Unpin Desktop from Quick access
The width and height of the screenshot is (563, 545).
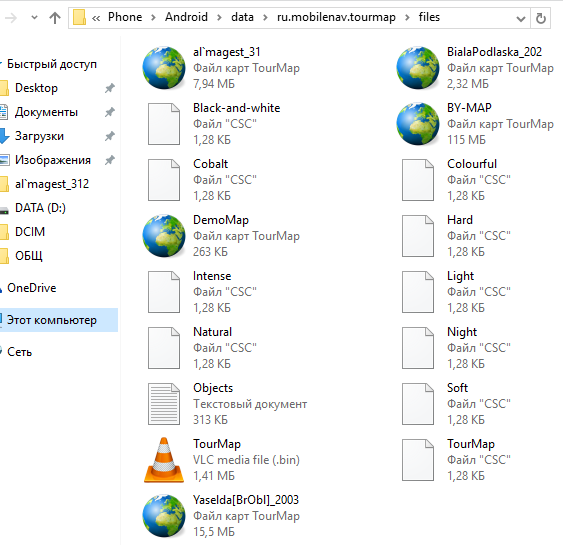110,88
